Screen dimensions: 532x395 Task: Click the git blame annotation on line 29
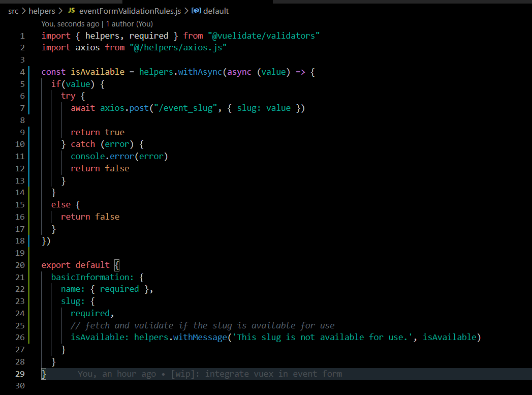click(x=210, y=374)
